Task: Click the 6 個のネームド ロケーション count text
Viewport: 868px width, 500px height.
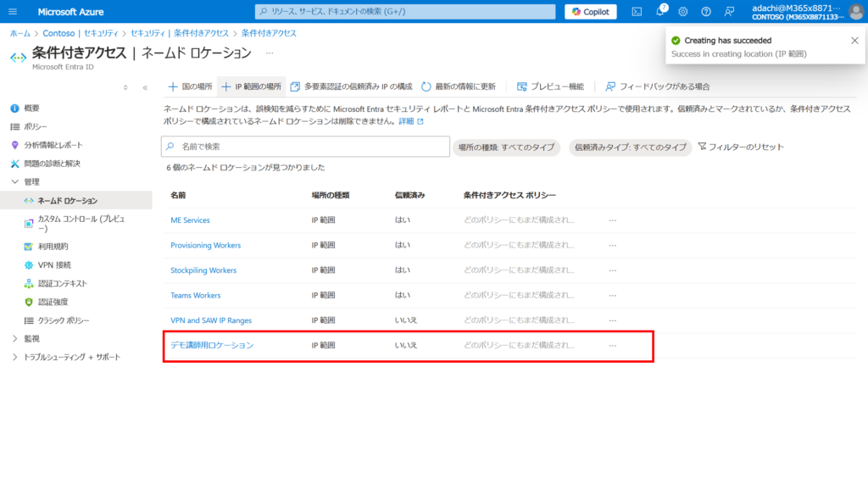Action: 246,167
